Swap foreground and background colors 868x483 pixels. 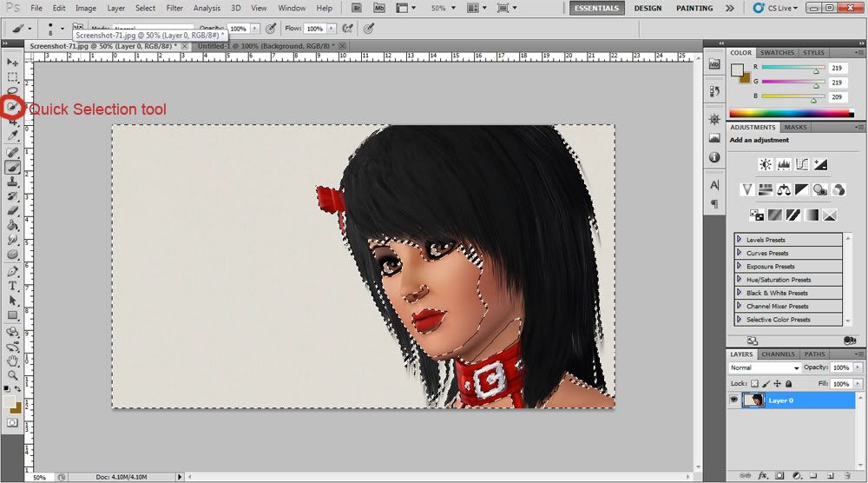pyautogui.click(x=18, y=389)
